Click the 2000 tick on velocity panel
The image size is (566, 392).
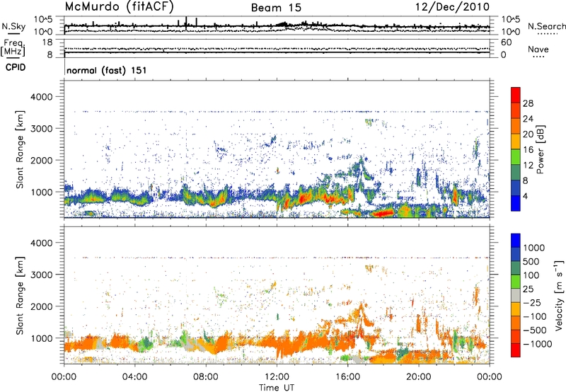41,306
